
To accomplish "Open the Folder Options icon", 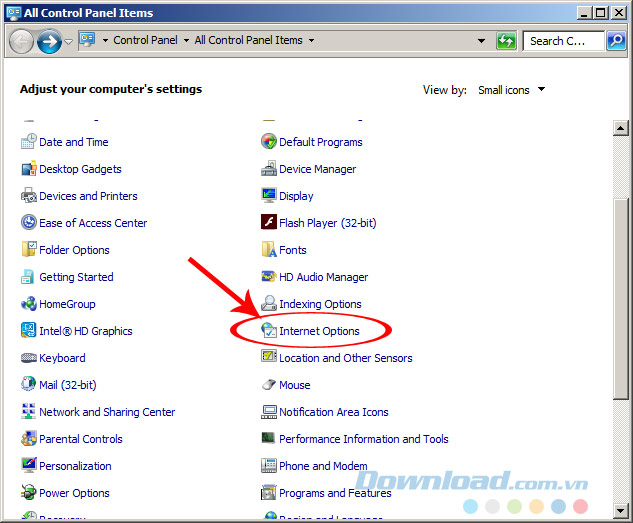I will tap(29, 250).
